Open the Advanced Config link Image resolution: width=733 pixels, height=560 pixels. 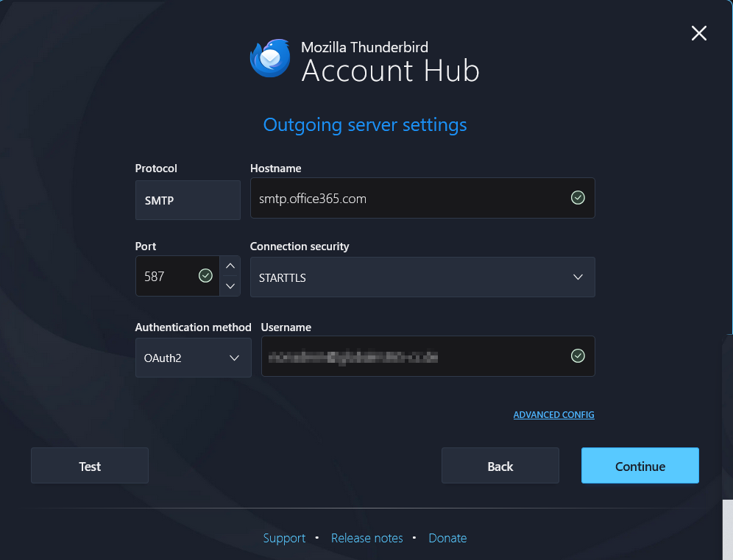pos(554,414)
